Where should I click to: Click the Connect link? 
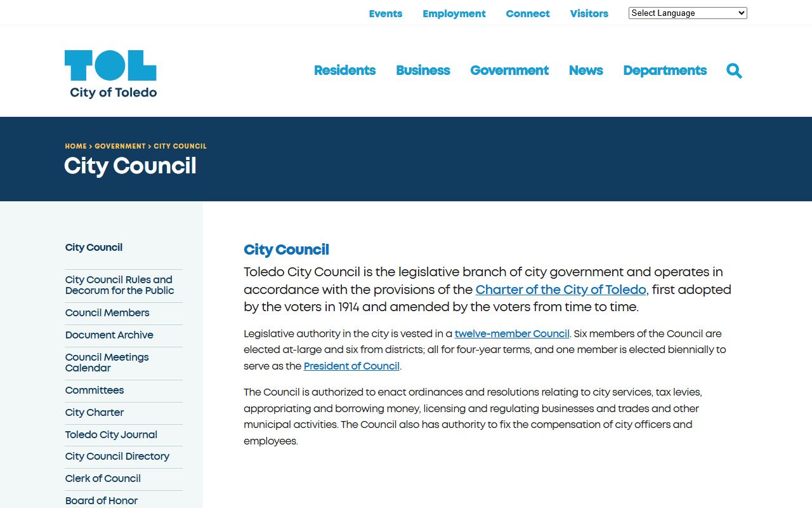pyautogui.click(x=527, y=13)
